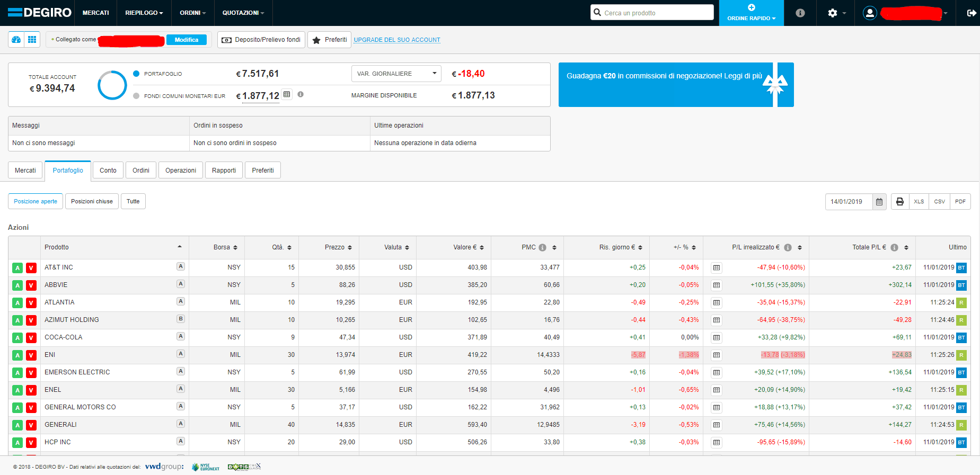Switch to dashboard gauge view
The height and width of the screenshot is (475, 980).
pyautogui.click(x=16, y=40)
